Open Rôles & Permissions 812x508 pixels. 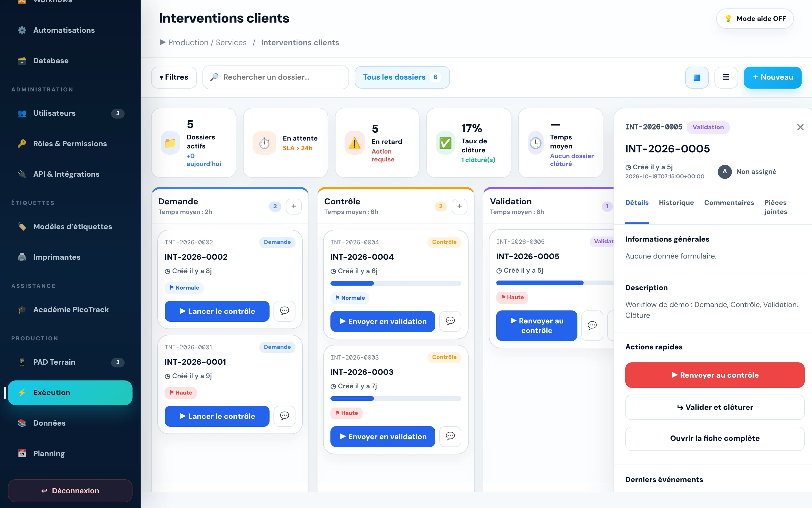tap(70, 144)
